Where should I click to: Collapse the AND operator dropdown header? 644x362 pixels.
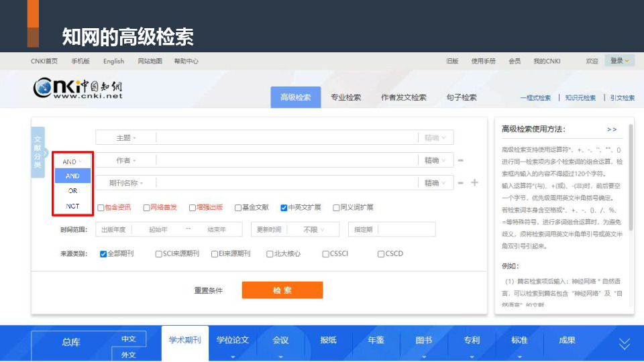coord(72,162)
